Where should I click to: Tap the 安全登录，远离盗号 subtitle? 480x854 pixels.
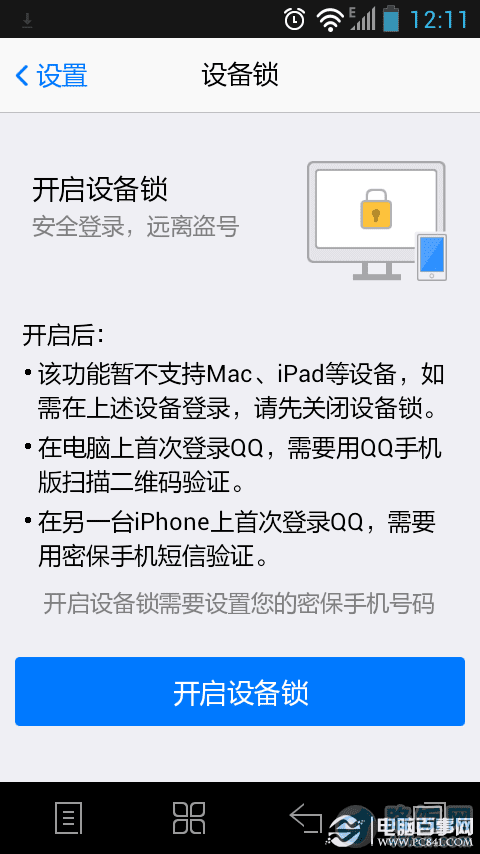coord(136,227)
